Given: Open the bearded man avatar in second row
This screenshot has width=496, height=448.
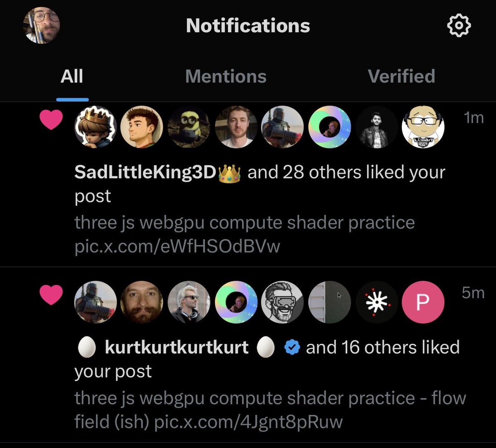Looking at the screenshot, I should (142, 302).
